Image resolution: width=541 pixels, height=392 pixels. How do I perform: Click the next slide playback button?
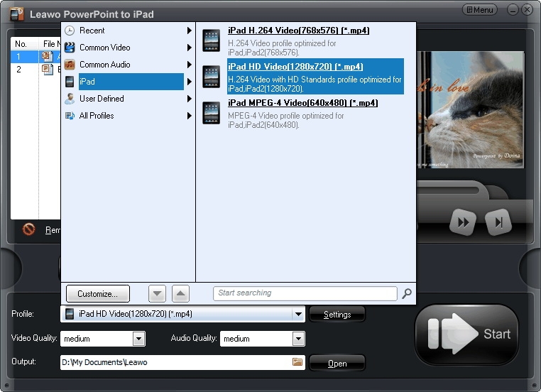click(499, 223)
